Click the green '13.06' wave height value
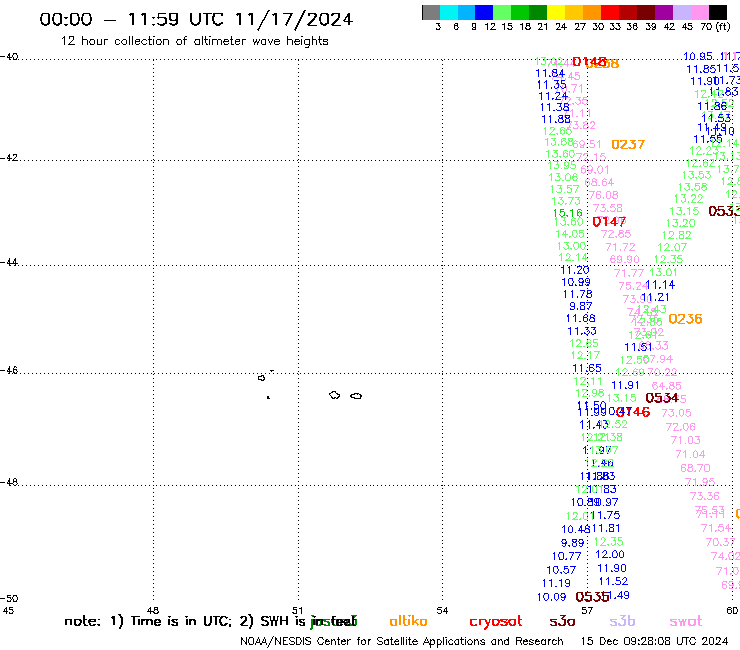 pos(563,177)
